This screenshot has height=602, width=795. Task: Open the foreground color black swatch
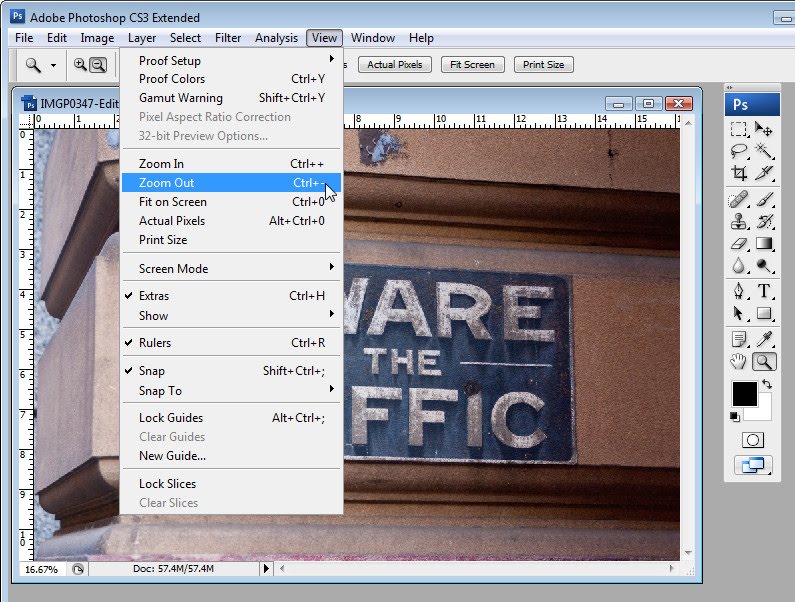(x=744, y=394)
